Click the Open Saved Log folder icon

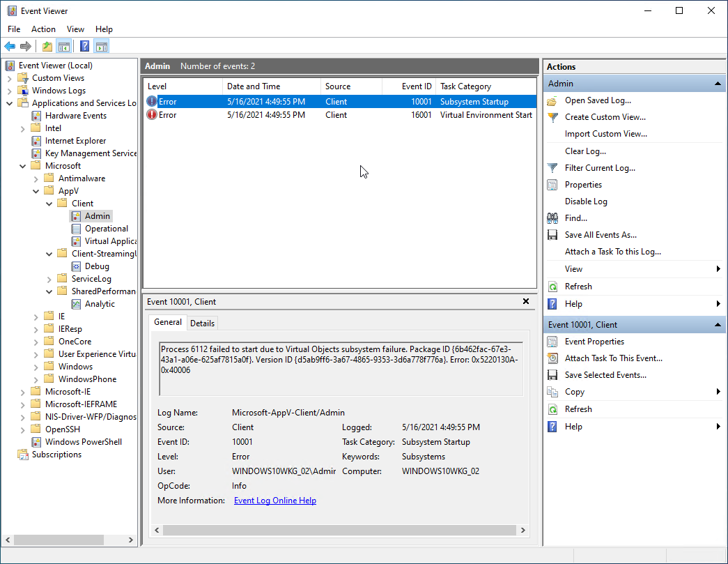[x=552, y=100]
